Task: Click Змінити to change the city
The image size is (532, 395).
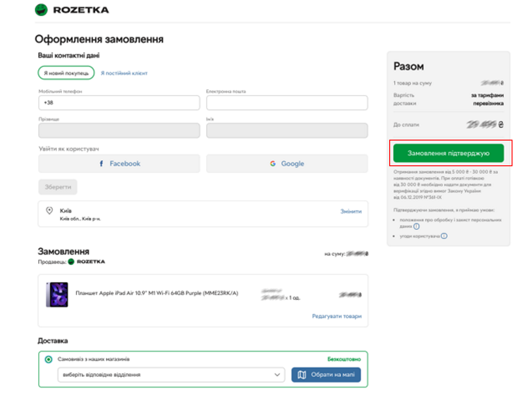Action: click(351, 211)
